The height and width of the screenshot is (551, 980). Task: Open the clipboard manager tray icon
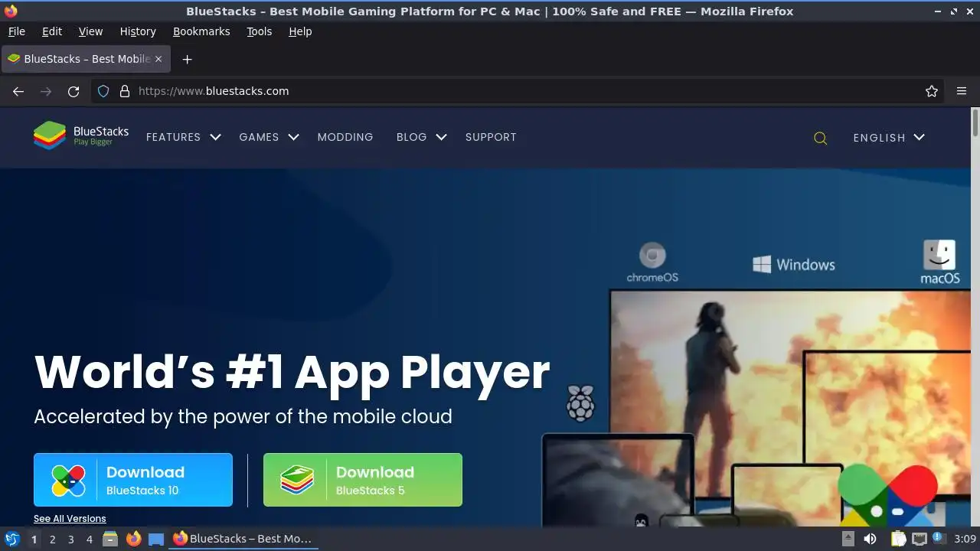[x=897, y=539]
